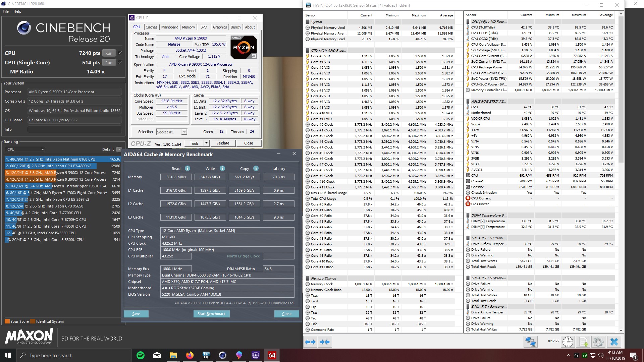Click the network icon in system tray
644x362 pixels.
[593, 355]
